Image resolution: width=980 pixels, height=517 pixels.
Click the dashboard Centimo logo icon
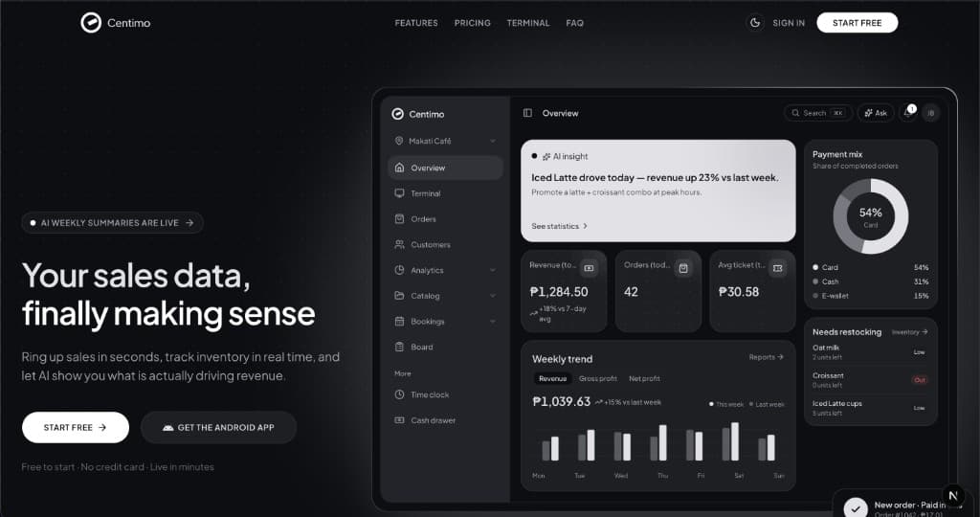[x=397, y=114]
